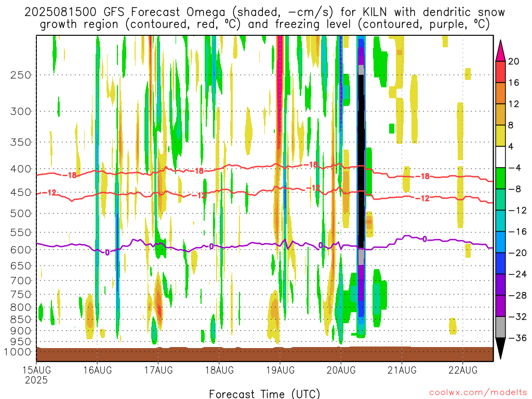Click the 750 pressure level label
Screen dimensions: 532x399
pyautogui.click(x=21, y=295)
